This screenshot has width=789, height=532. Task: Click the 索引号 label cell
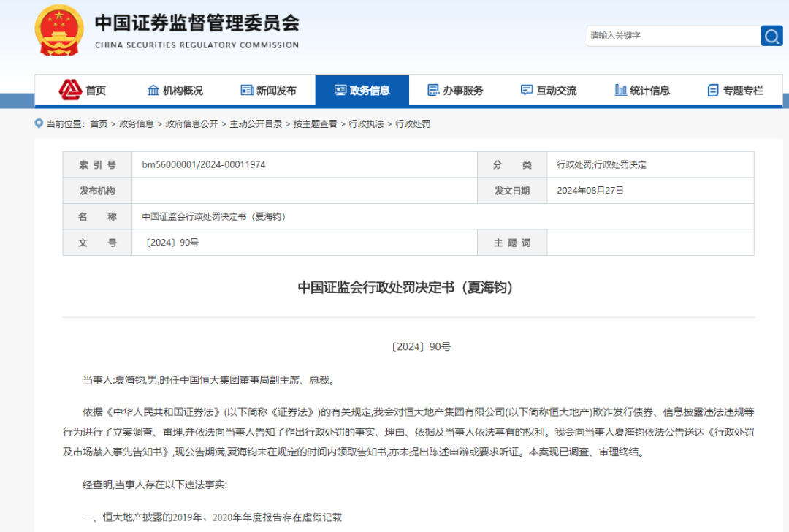[x=98, y=164]
